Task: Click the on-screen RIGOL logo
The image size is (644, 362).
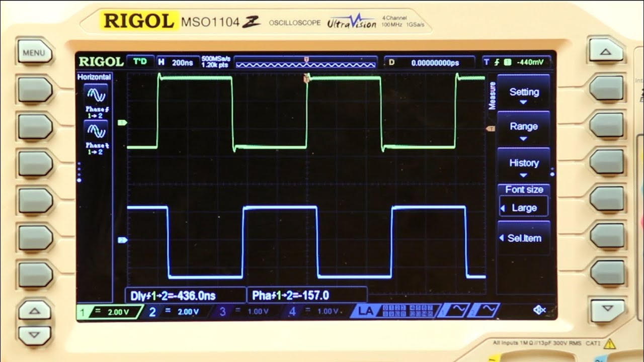Action: point(100,62)
